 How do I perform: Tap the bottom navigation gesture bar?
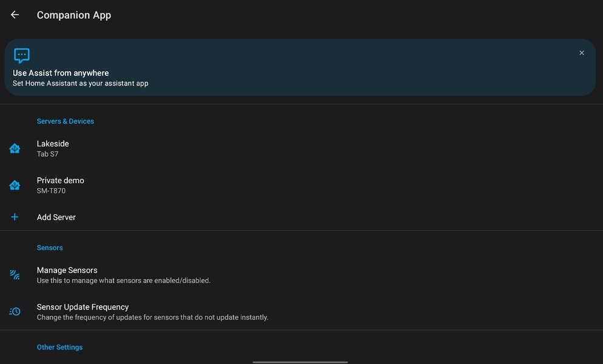pos(300,362)
